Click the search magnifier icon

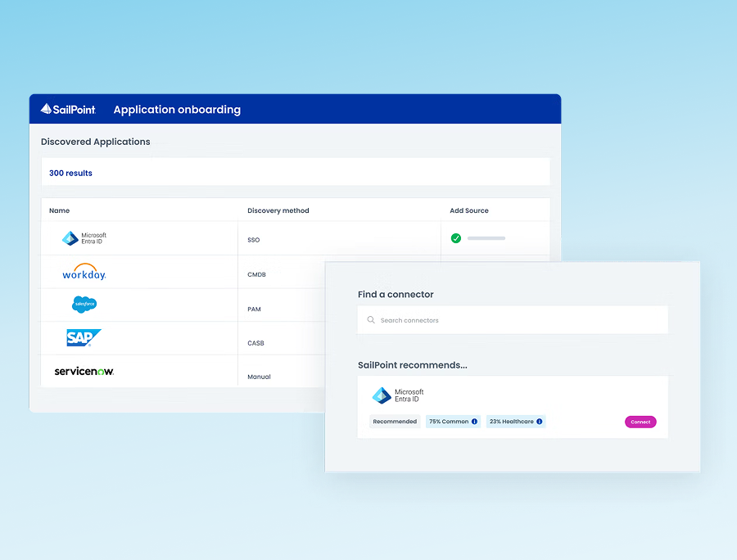click(x=371, y=320)
